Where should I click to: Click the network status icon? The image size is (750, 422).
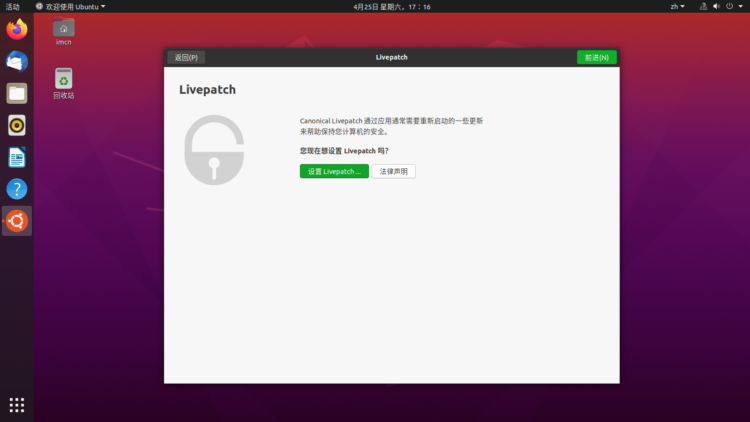702,6
